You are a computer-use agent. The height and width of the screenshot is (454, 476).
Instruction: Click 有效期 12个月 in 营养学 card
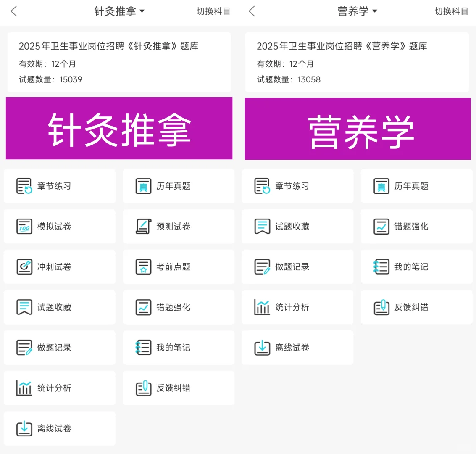tap(285, 64)
